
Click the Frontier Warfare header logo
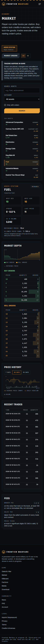click(15, 4)
